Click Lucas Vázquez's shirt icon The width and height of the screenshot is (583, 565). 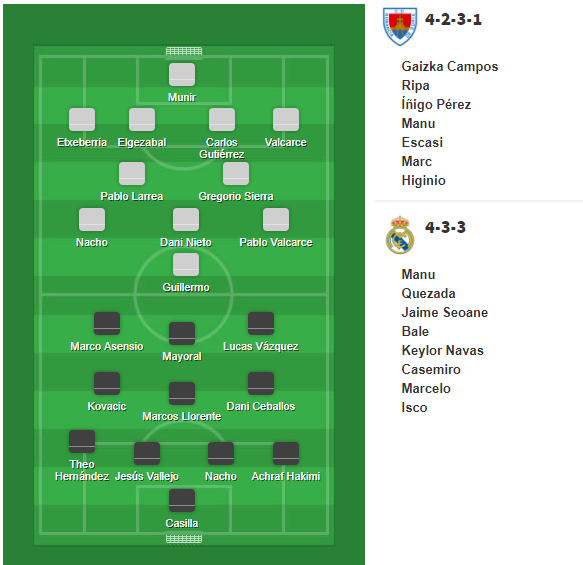point(261,323)
